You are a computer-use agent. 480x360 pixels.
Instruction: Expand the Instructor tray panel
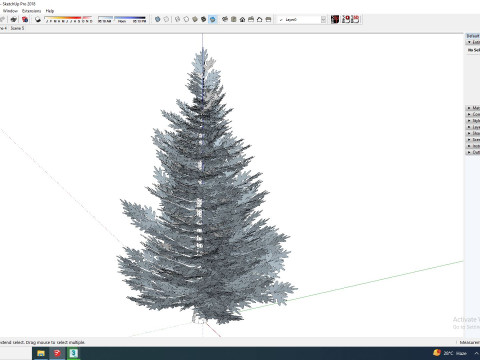click(473, 146)
